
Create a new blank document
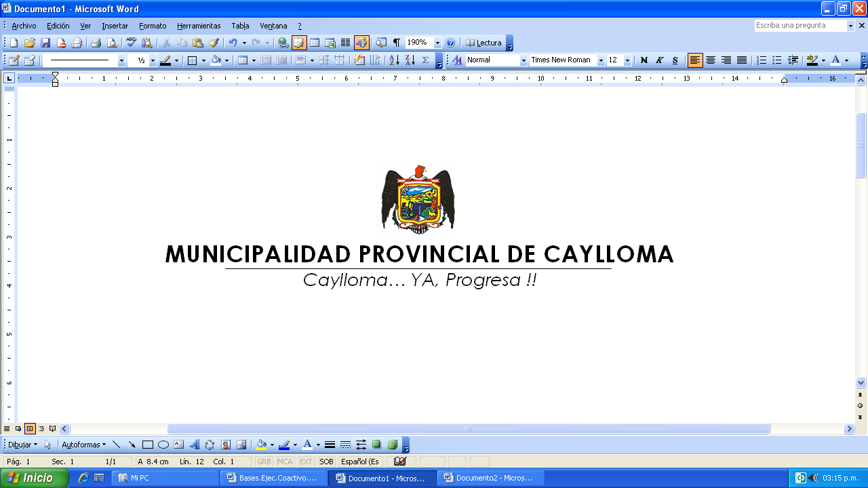(x=14, y=43)
